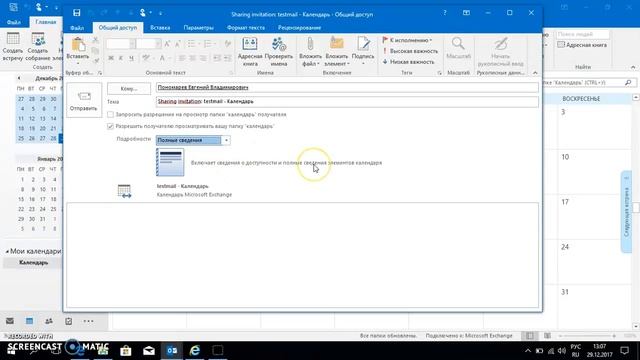Image resolution: width=640 pixels, height=360 pixels.
Task: Open the Mail app in taskbar
Action: point(149,350)
